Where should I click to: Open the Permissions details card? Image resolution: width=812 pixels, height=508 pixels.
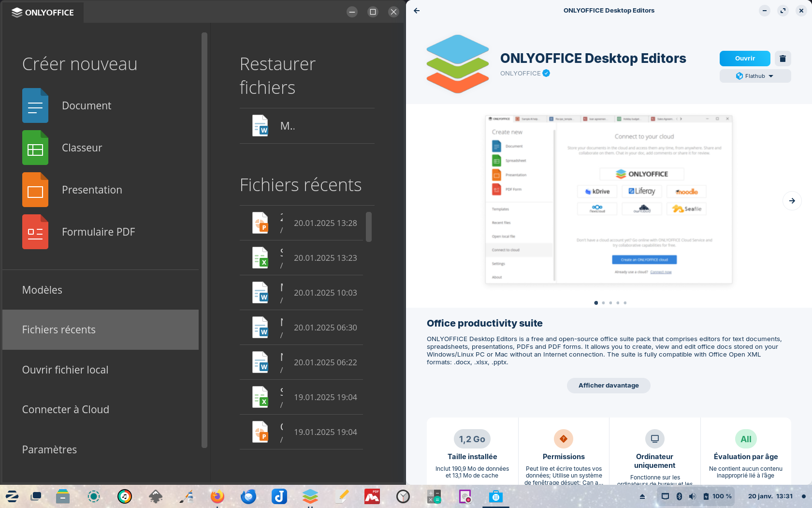564,451
